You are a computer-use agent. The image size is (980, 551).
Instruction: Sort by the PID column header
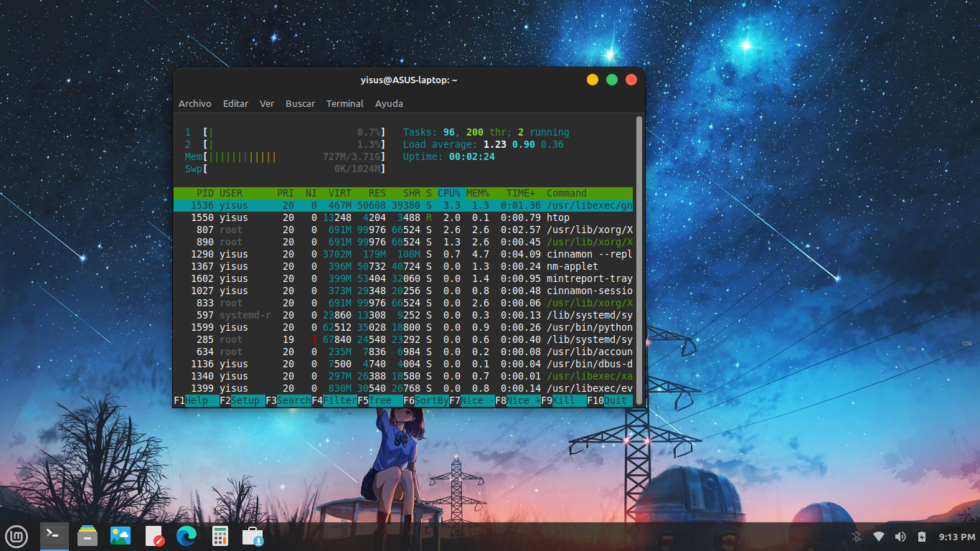205,193
